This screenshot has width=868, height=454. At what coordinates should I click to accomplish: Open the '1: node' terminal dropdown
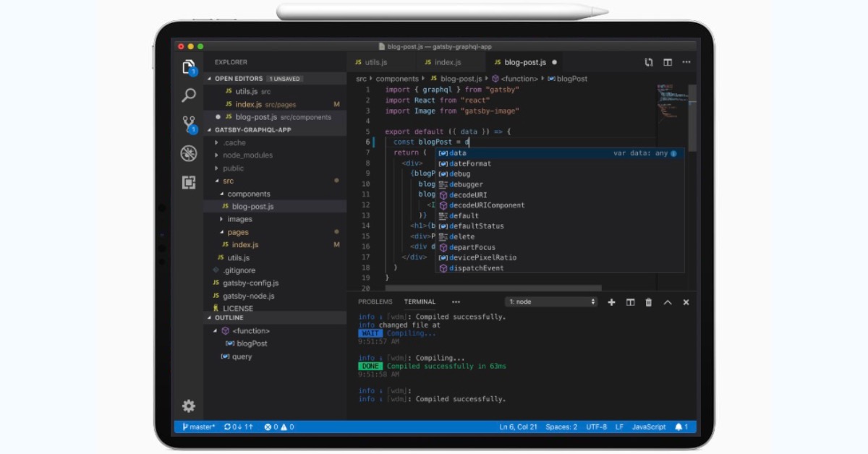tap(551, 301)
